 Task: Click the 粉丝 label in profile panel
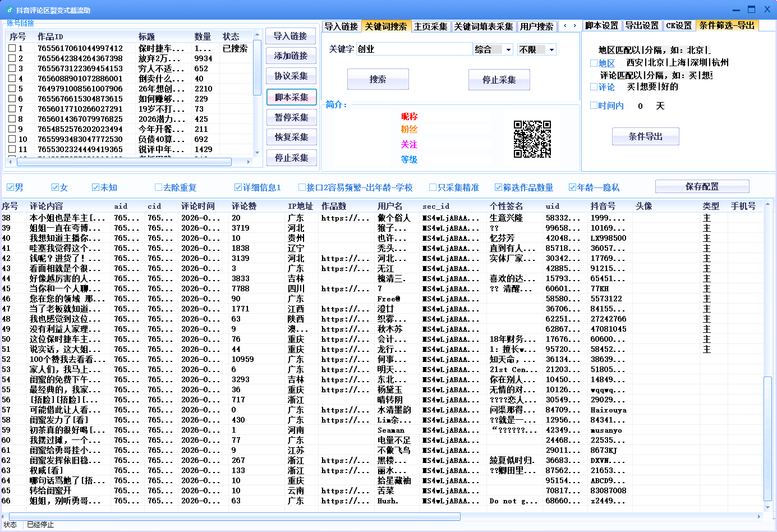(x=409, y=129)
